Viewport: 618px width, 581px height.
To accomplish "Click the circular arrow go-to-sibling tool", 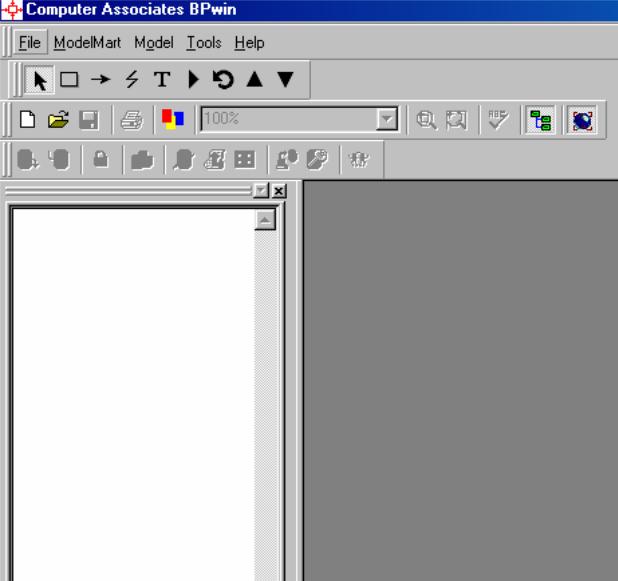I will point(223,80).
